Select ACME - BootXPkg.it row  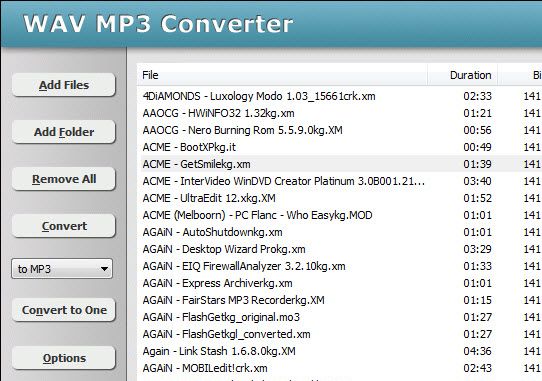tap(340, 147)
